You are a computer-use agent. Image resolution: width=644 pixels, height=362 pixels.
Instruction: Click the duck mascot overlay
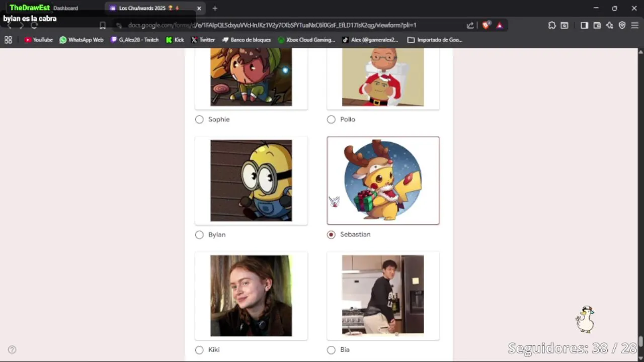click(585, 319)
